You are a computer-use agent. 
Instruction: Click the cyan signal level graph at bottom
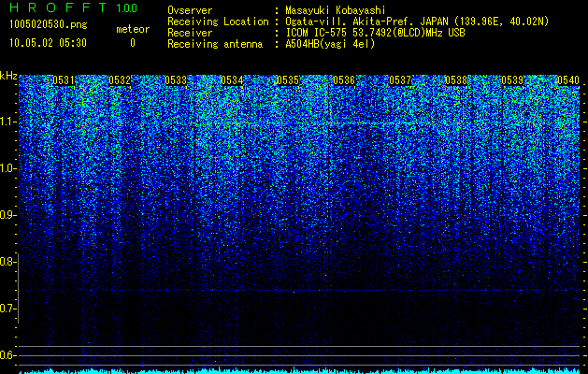pos(300,371)
